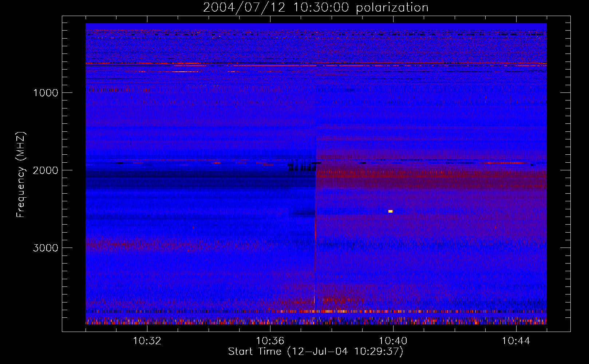Click the bright yellow spot in the spectrogram

click(x=390, y=211)
